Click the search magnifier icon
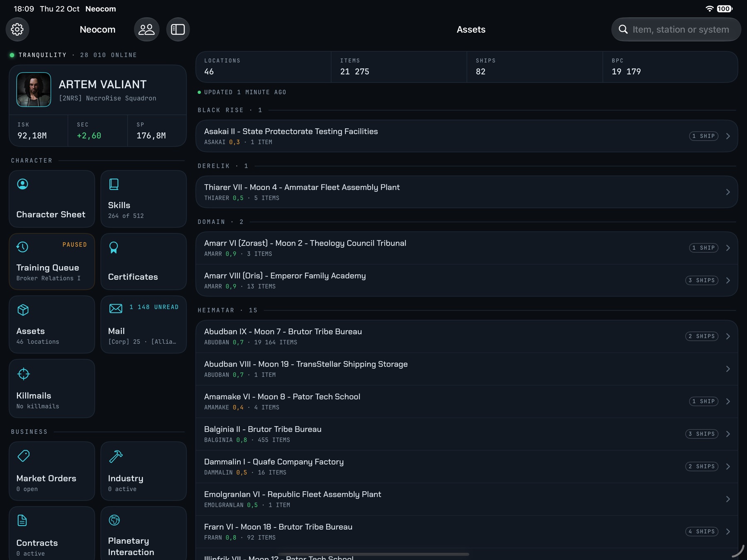The width and height of the screenshot is (747, 560). click(623, 29)
